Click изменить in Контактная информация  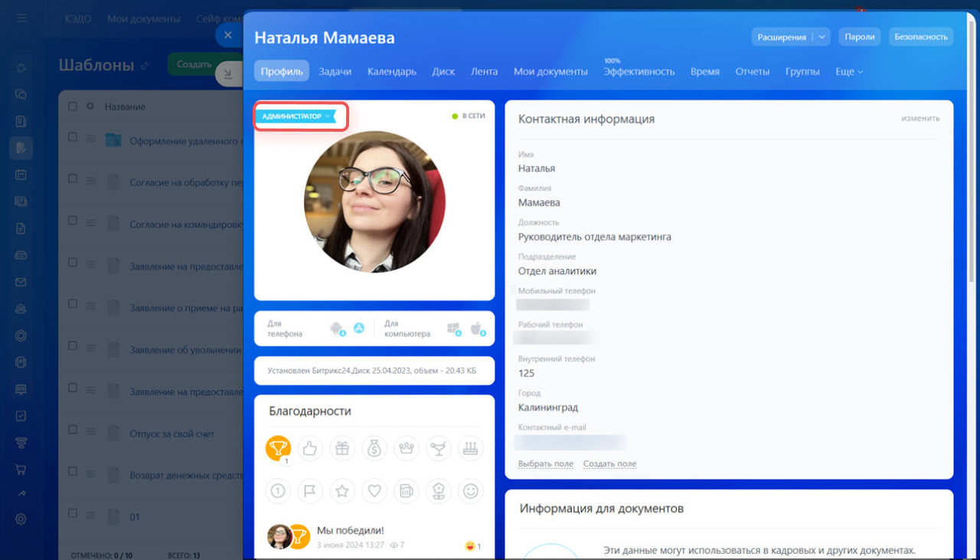(920, 119)
